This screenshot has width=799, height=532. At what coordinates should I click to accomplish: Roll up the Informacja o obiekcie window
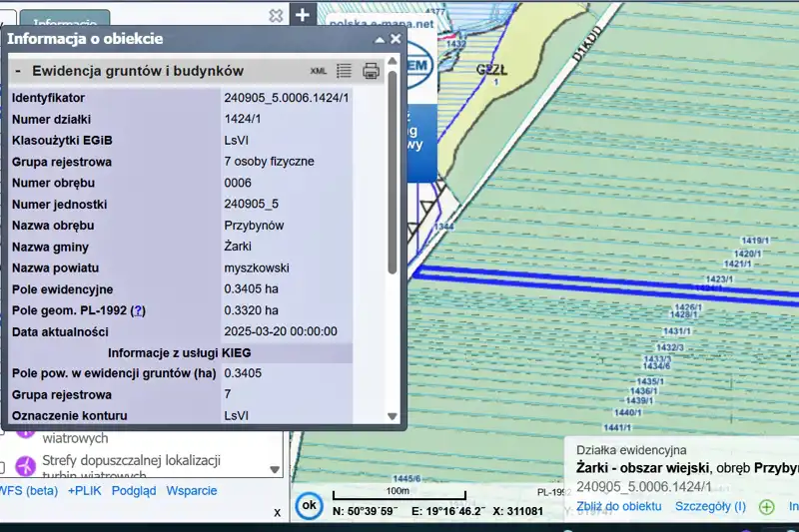380,39
